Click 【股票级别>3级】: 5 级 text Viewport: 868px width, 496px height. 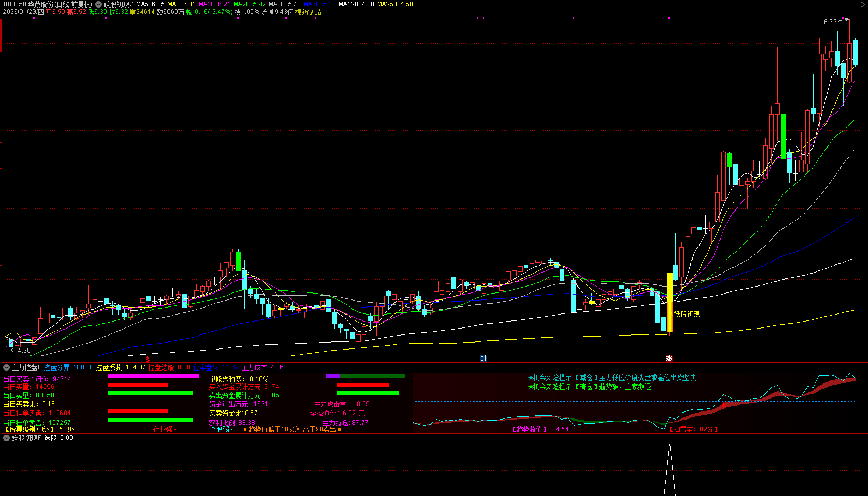pos(38,429)
